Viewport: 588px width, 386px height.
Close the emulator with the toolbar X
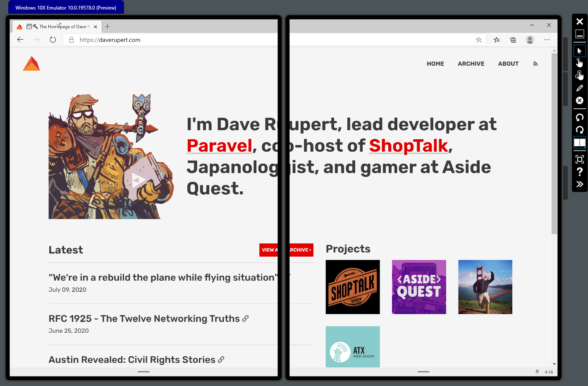tap(579, 21)
